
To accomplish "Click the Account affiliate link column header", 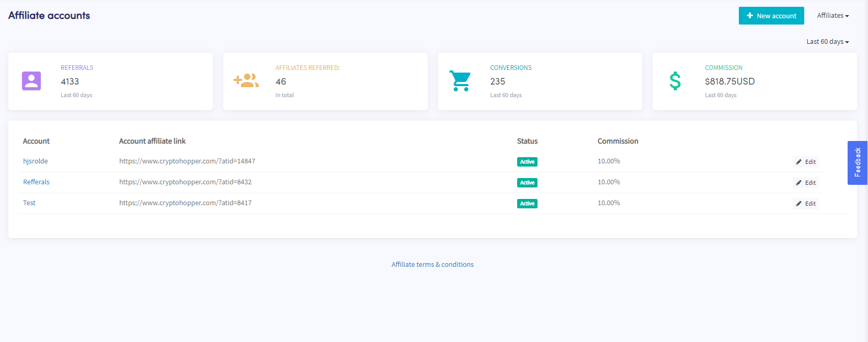I will click(152, 141).
